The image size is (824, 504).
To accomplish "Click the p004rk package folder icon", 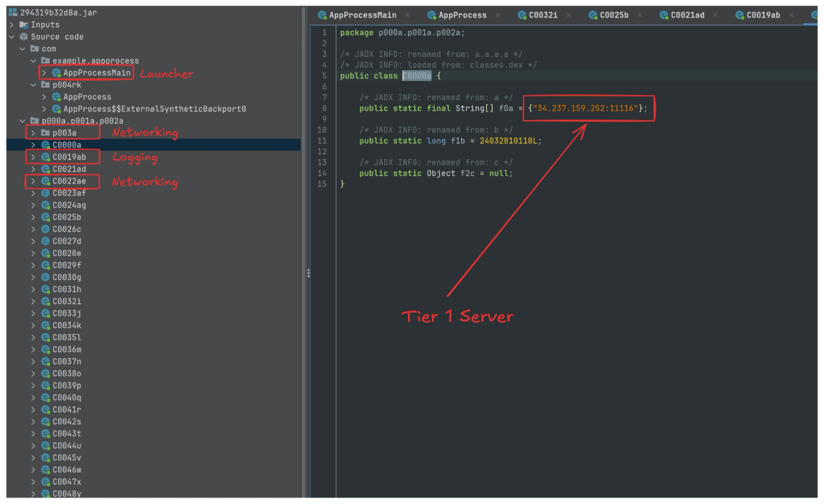I will tap(45, 85).
